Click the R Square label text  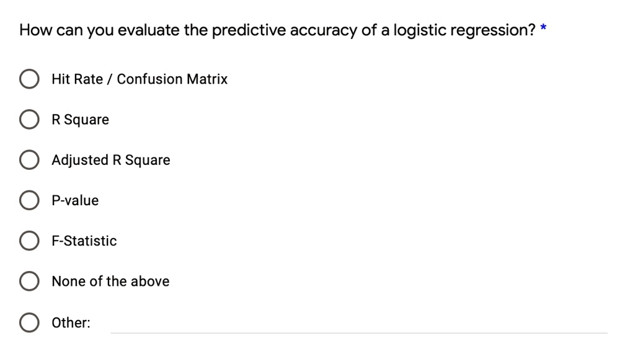pos(81,119)
